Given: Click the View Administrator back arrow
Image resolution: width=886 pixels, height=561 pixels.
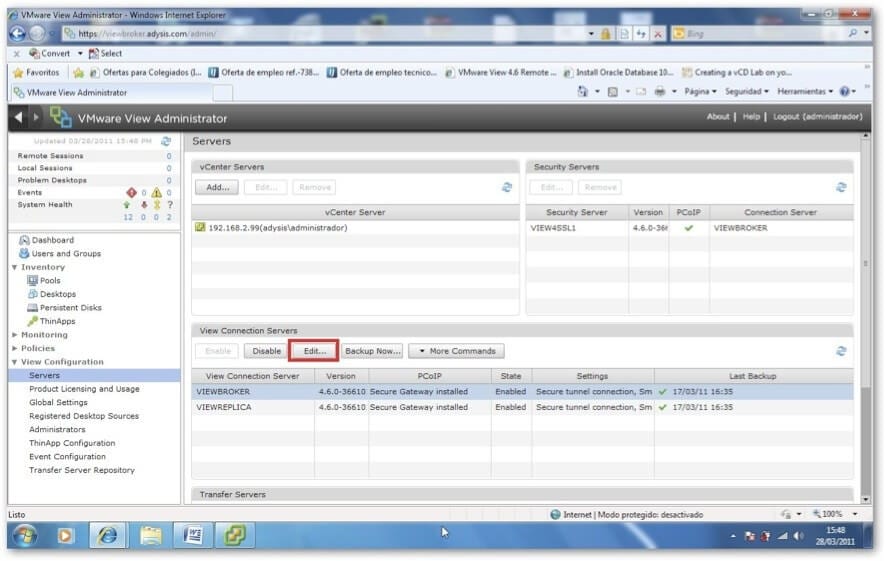Looking at the screenshot, I should [18, 117].
